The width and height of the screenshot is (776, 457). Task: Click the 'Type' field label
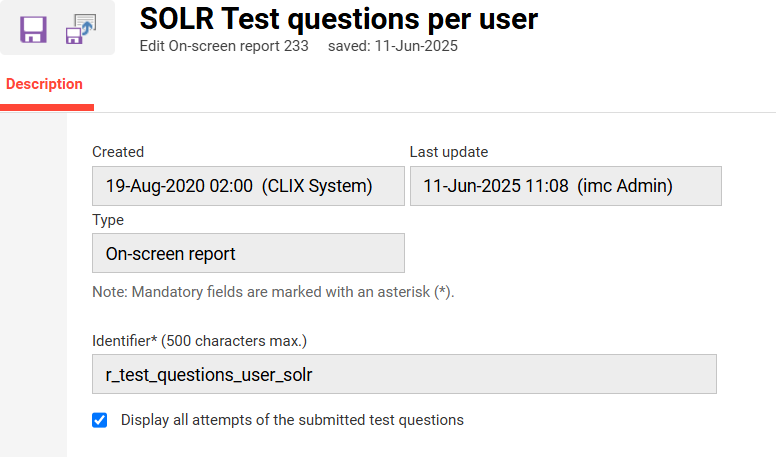108,220
